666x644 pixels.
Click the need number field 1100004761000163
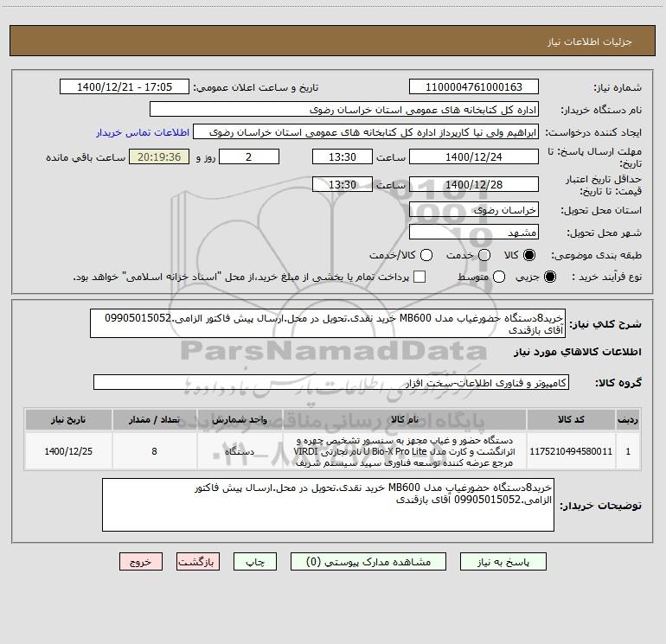[474, 87]
